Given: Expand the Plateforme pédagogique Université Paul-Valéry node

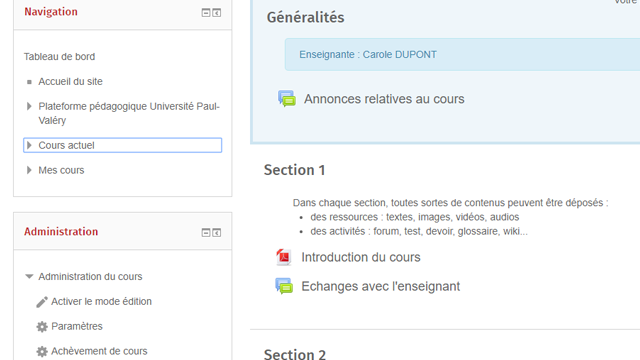Looking at the screenshot, I should coord(29,107).
